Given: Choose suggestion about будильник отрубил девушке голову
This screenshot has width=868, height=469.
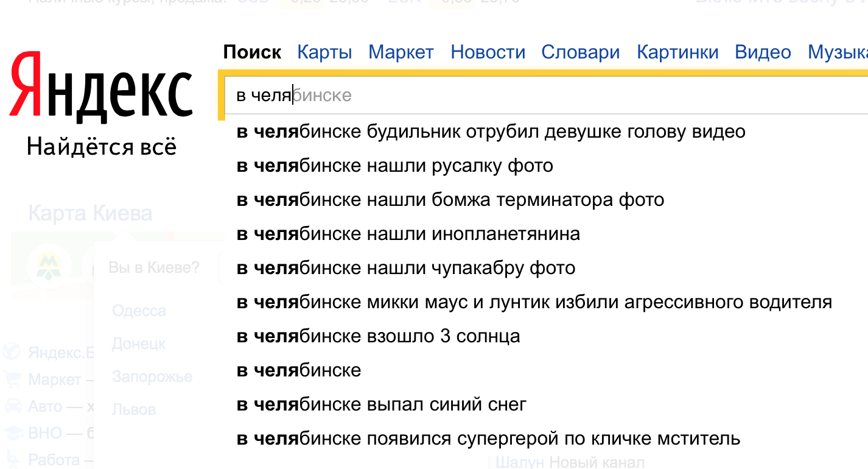Looking at the screenshot, I should click(x=491, y=132).
